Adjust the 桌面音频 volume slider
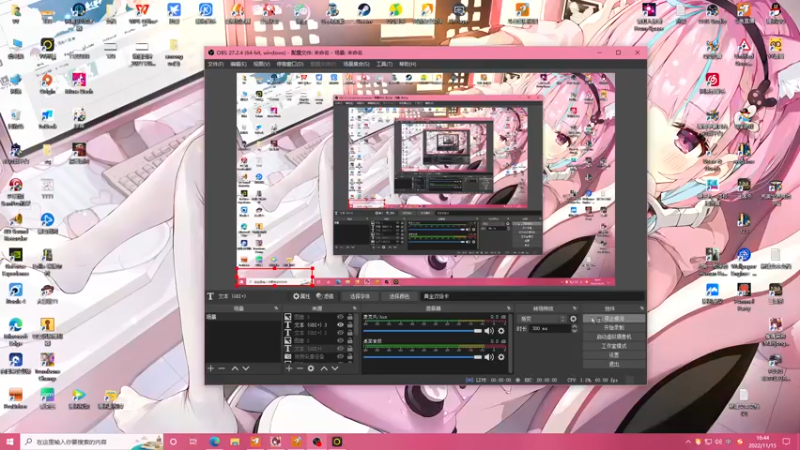This screenshot has width=800, height=450. click(x=422, y=357)
